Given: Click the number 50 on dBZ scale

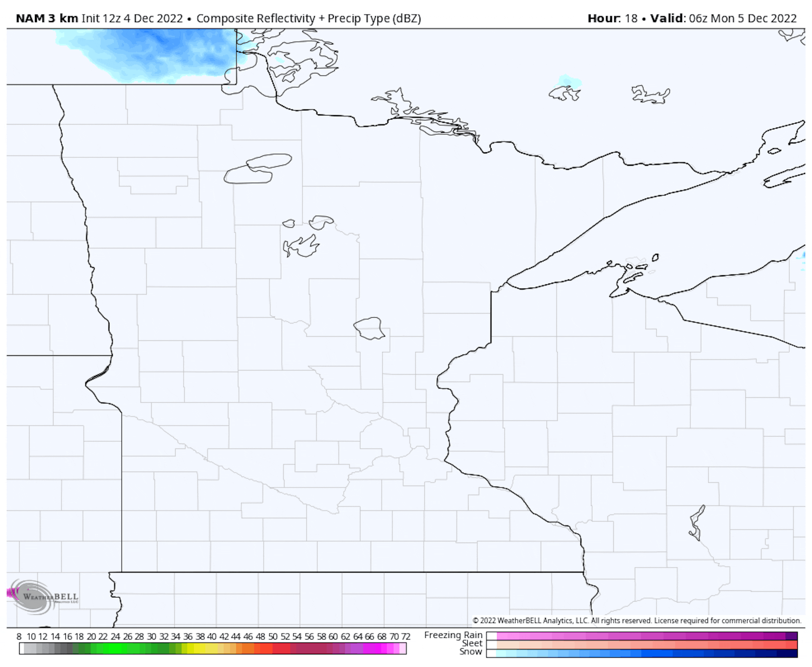Looking at the screenshot, I should (x=272, y=637).
